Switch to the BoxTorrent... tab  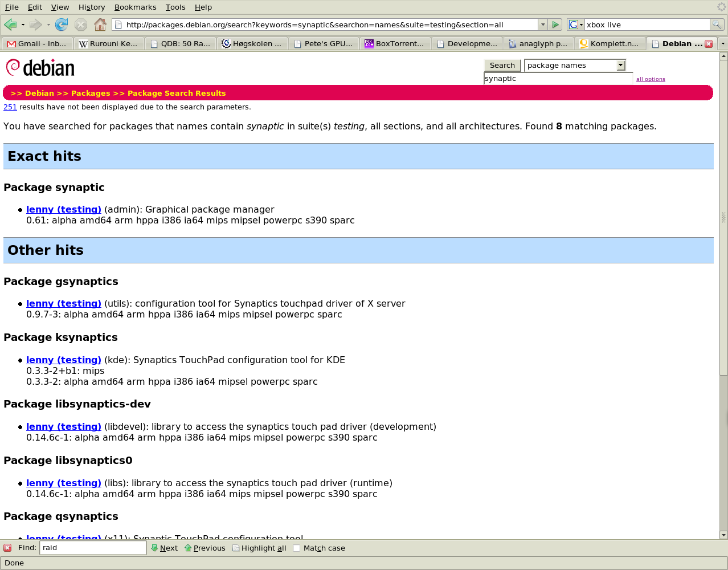click(396, 44)
